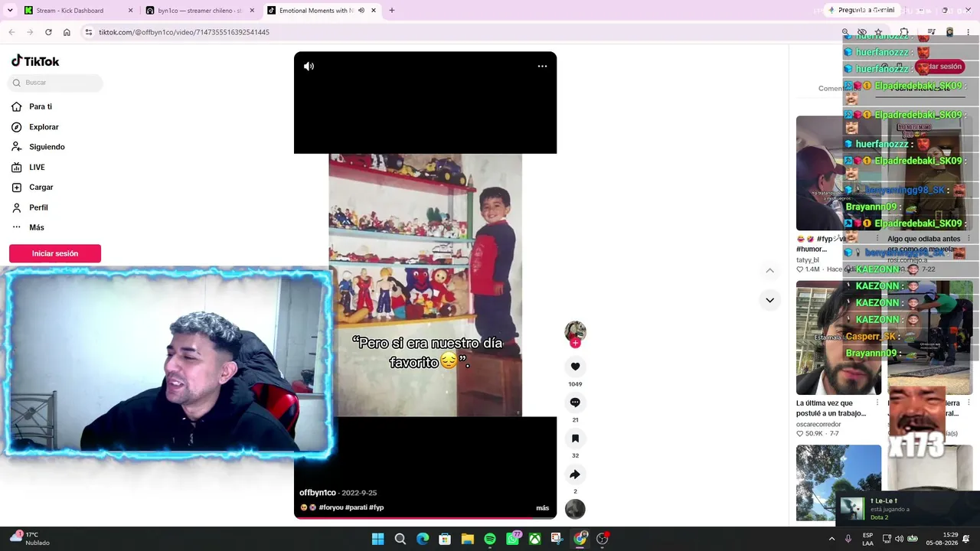The image size is (980, 551).
Task: Open the Chrome profile avatar
Action: pyautogui.click(x=950, y=32)
